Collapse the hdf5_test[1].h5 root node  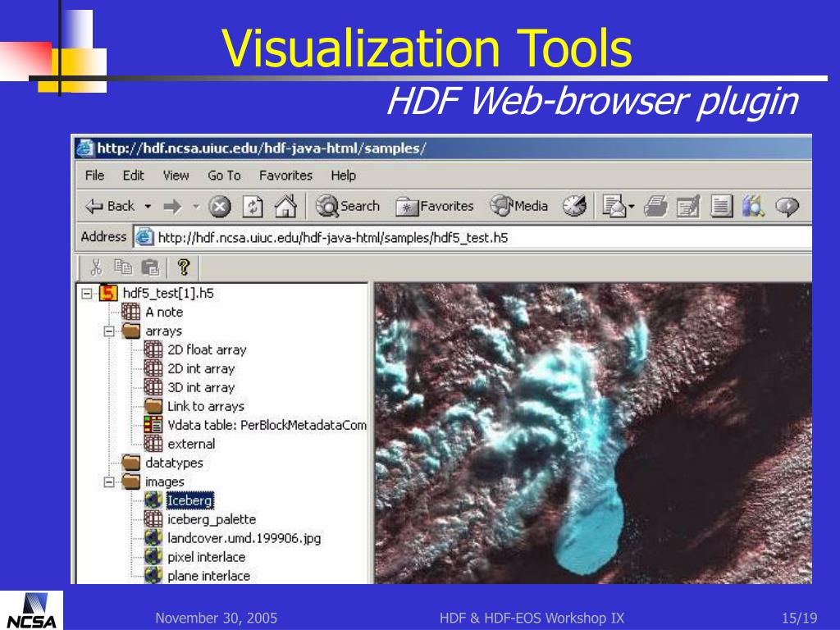(x=87, y=293)
